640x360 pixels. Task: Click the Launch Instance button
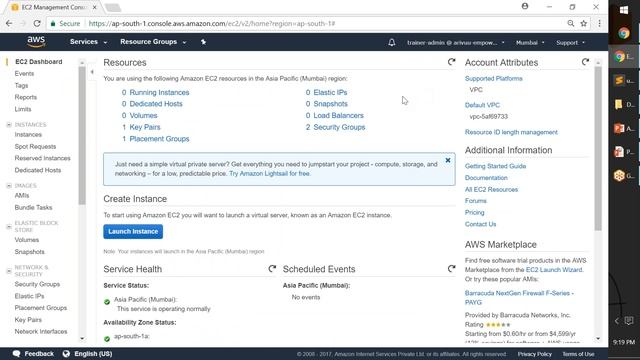[133, 231]
